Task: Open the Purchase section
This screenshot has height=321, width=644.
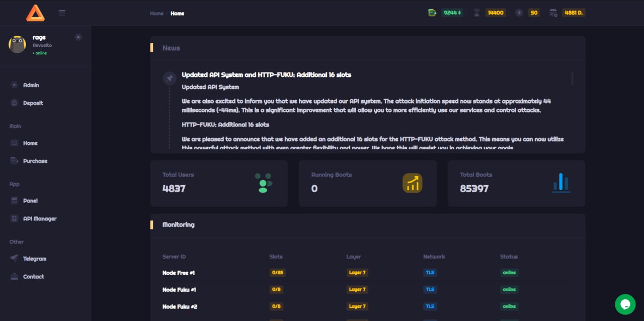Action: pos(35,161)
